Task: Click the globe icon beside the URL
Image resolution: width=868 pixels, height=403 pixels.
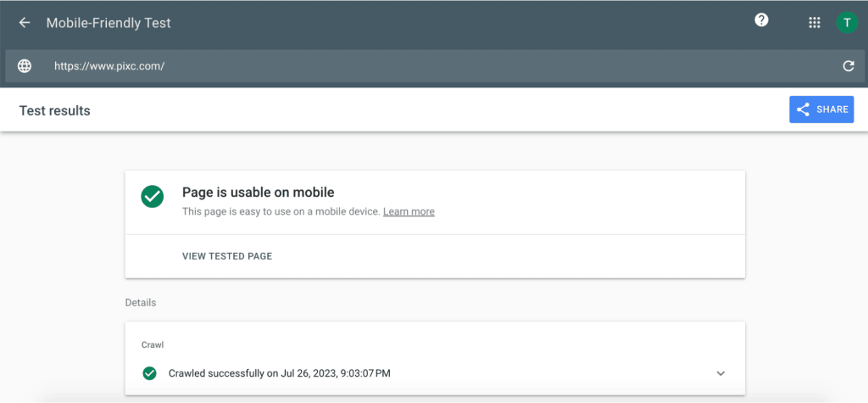Action: point(25,66)
